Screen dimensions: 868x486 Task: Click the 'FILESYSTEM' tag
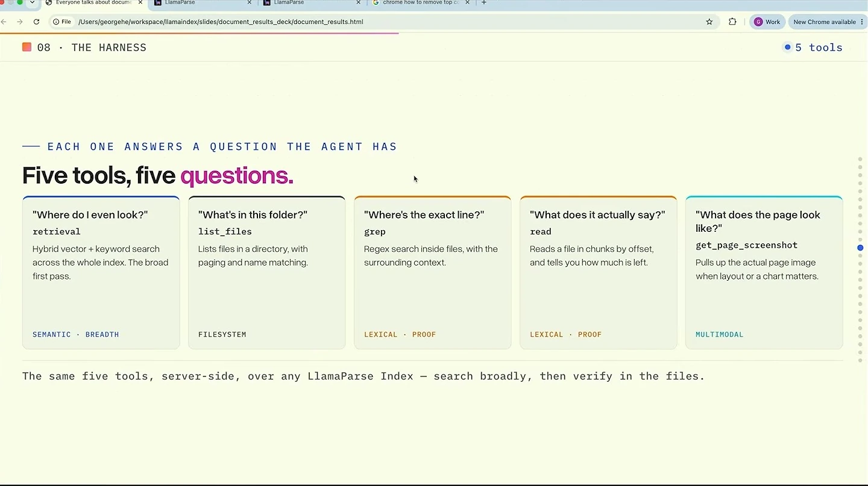222,334
